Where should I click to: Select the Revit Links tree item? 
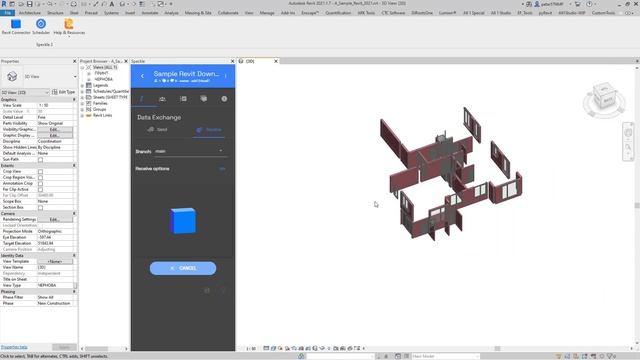coord(102,115)
